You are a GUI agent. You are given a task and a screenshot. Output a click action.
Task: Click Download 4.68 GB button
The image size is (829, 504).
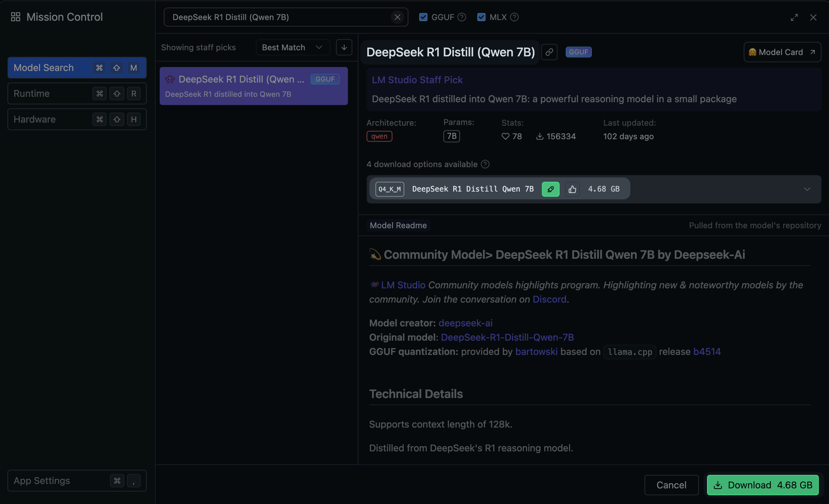763,485
